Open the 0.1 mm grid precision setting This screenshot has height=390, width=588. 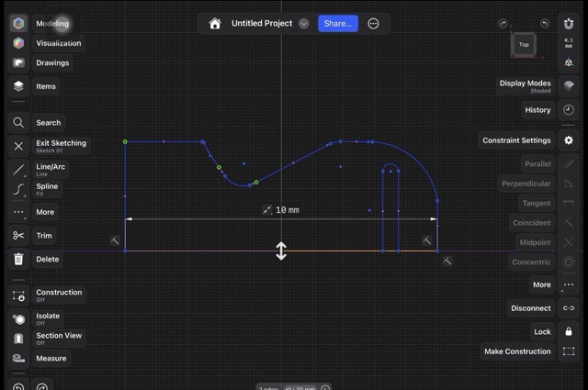569,43
